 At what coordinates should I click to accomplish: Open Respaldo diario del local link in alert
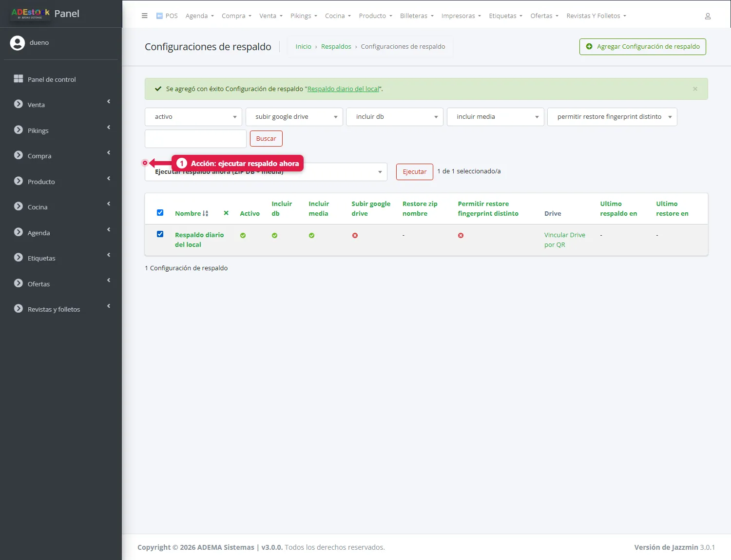pos(343,89)
